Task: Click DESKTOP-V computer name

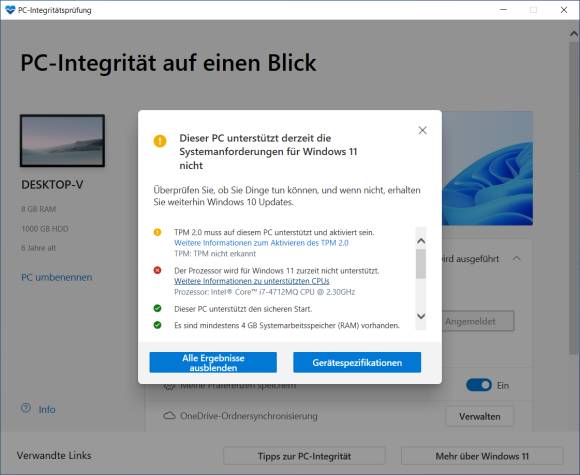Action: pyautogui.click(x=52, y=185)
